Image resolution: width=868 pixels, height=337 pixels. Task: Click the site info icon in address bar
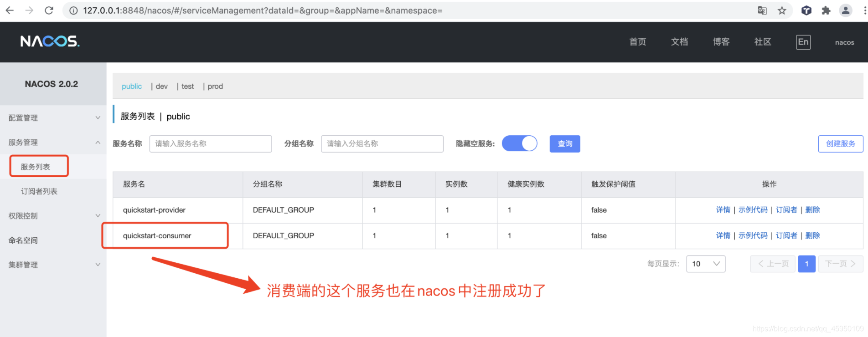(x=73, y=10)
